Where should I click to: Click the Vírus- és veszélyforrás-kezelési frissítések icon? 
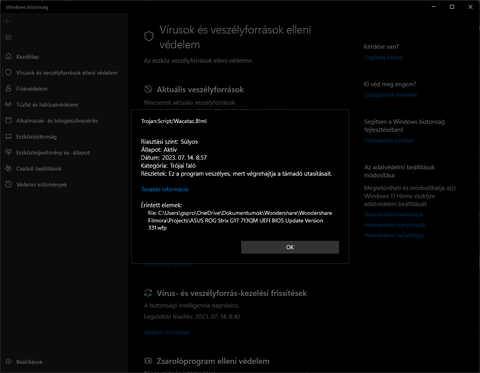tap(148, 293)
